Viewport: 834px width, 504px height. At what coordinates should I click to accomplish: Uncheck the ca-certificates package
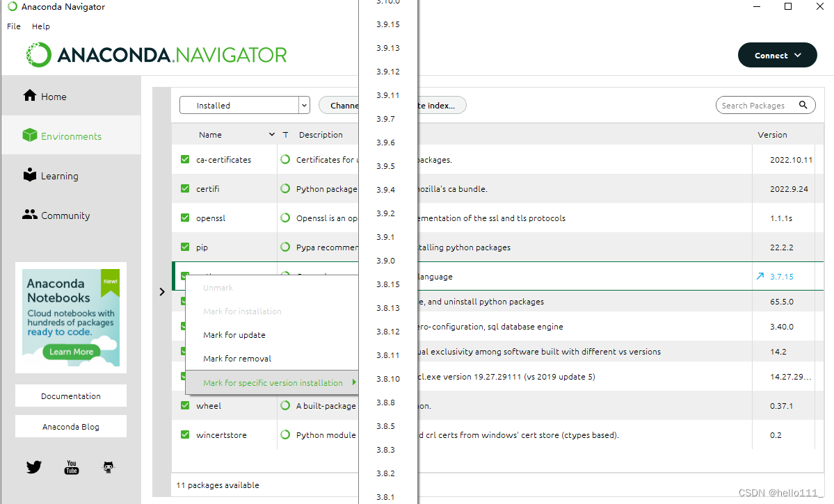pos(184,159)
